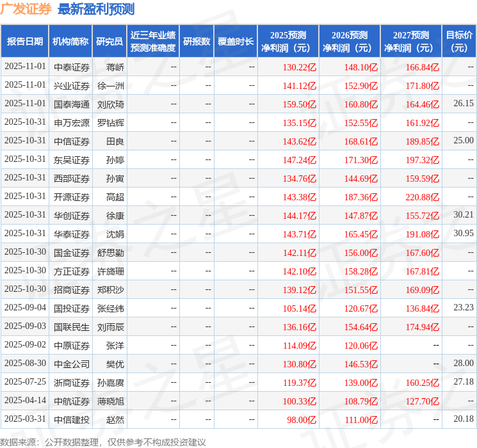Click the 30.95 target price for 华泰证券
477x448 pixels.
pyautogui.click(x=463, y=234)
